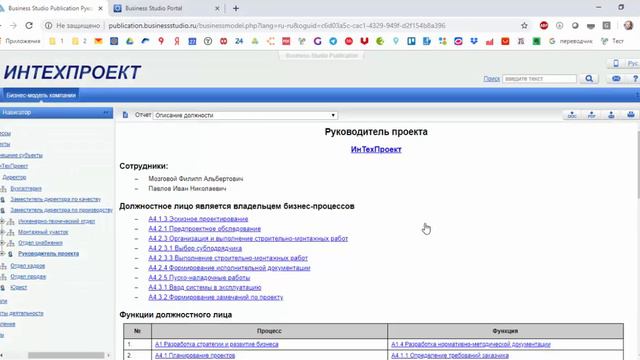Image resolution: width=640 pixels, height=360 pixels.
Task: Select Директор in navigator tree
Action: pyautogui.click(x=14, y=177)
